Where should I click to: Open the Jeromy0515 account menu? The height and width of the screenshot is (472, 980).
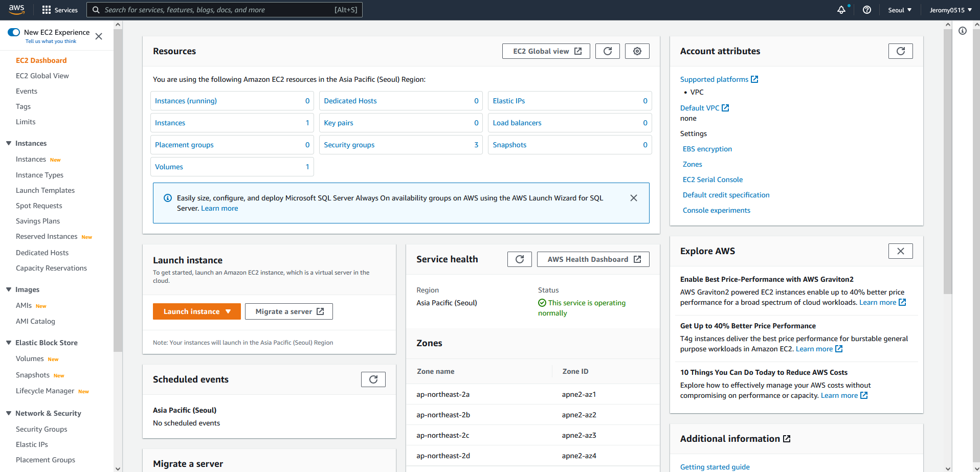tap(951, 10)
